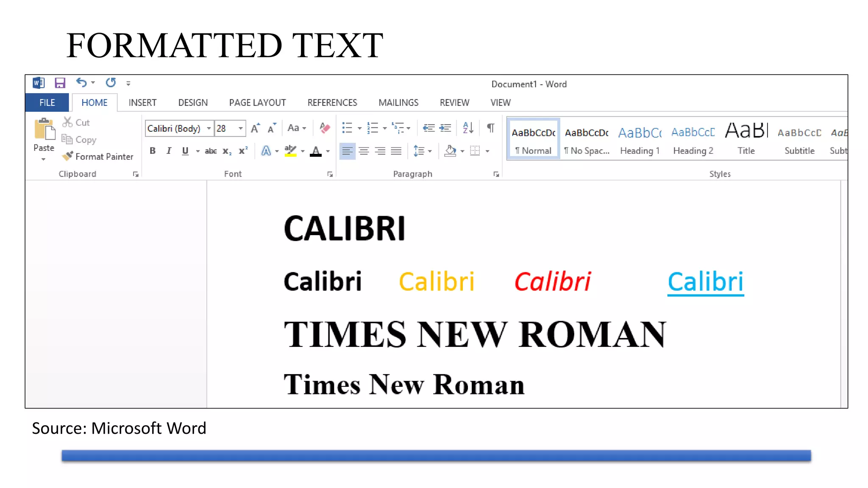
Task: Toggle Subscript formatting
Action: pyautogui.click(x=227, y=151)
